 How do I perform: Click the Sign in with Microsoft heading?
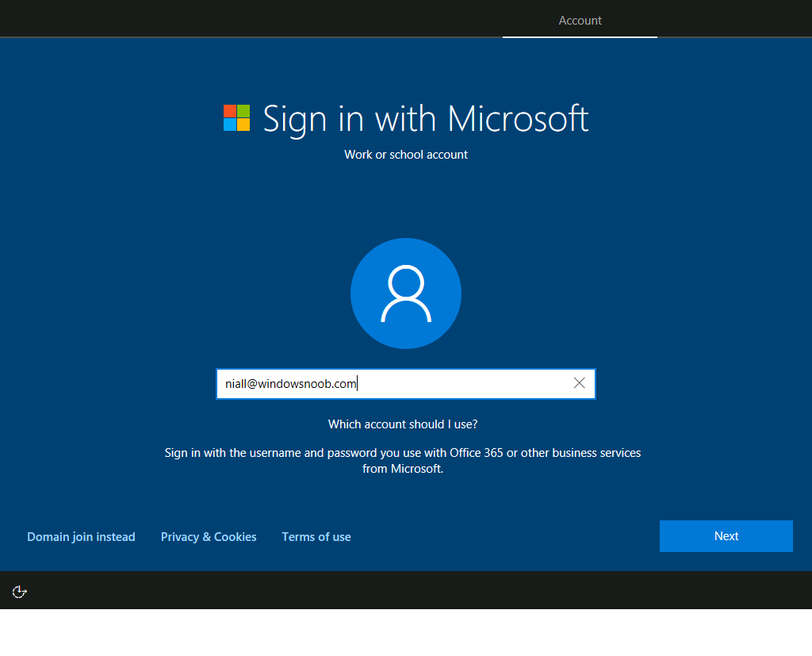point(425,119)
